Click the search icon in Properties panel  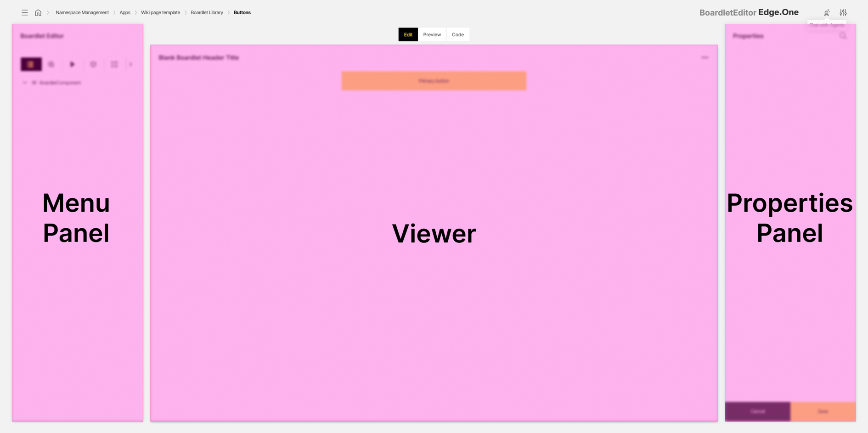(843, 36)
